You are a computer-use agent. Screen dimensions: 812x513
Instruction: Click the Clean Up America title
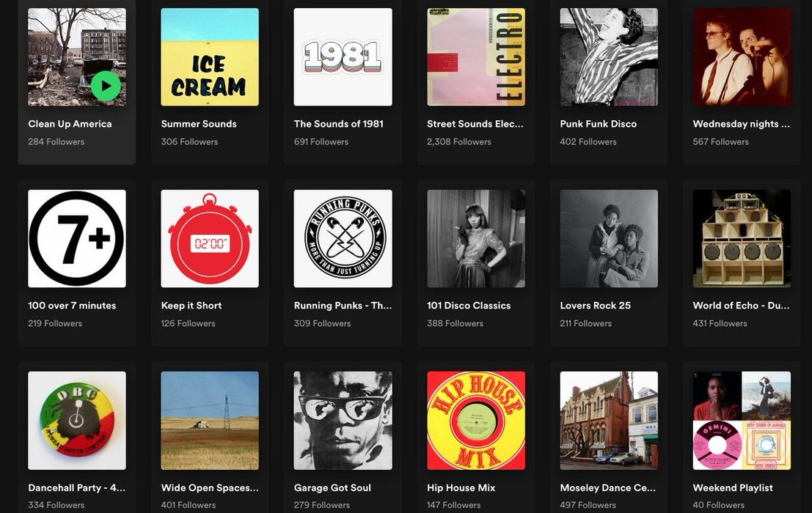click(x=70, y=124)
